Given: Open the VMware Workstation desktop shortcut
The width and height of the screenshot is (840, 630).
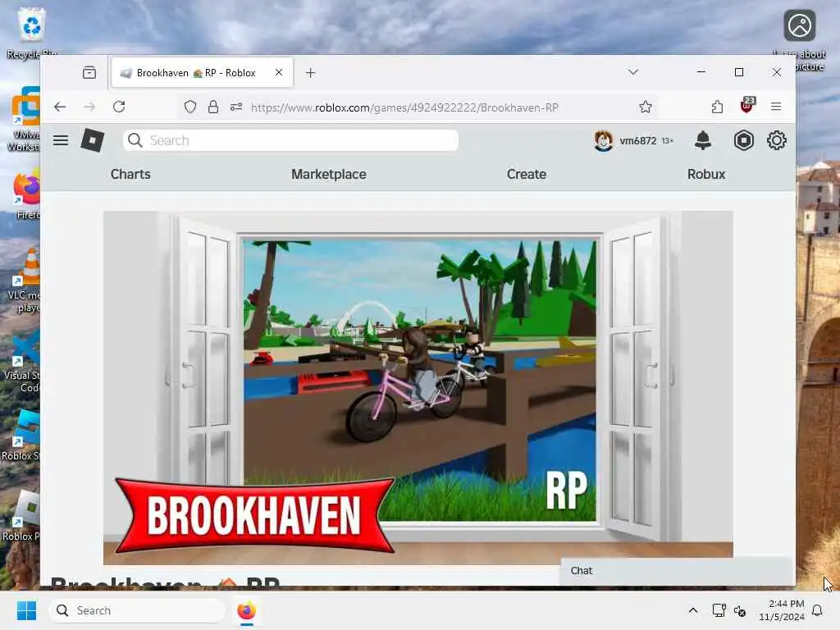Looking at the screenshot, I should click(x=25, y=120).
